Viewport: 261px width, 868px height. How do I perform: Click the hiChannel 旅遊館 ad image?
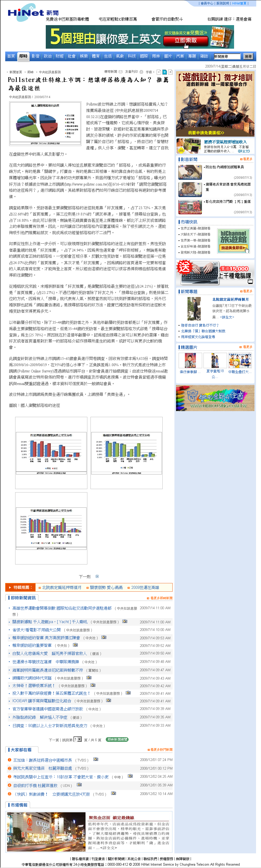pyautogui.click(x=233, y=240)
